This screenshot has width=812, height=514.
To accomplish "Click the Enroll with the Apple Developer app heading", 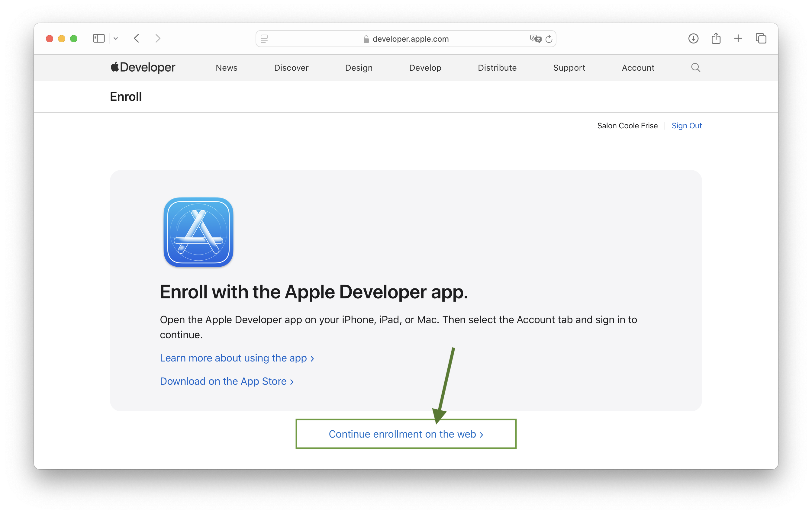I will (x=314, y=292).
